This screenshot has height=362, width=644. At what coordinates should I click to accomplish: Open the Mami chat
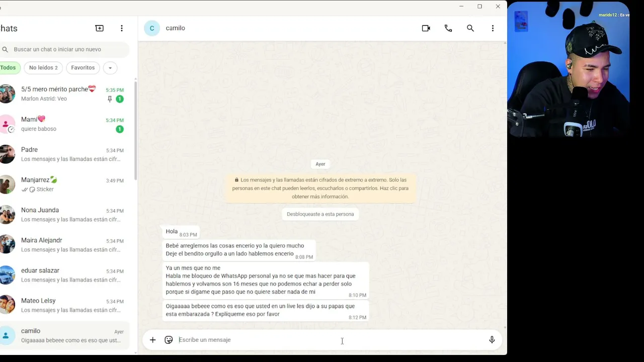(65, 124)
